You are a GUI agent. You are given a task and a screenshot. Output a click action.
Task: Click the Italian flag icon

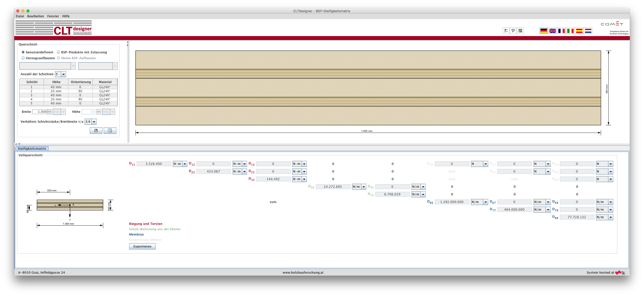click(x=570, y=31)
